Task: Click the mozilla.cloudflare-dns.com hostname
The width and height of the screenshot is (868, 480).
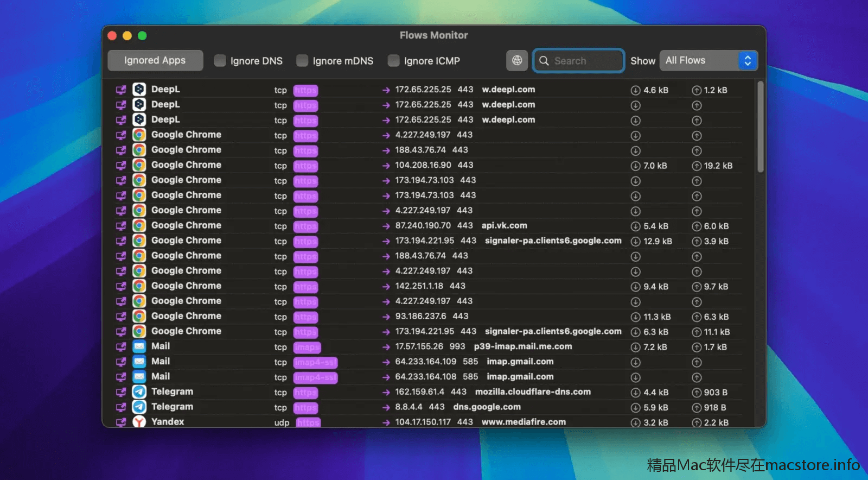Action: tap(533, 391)
